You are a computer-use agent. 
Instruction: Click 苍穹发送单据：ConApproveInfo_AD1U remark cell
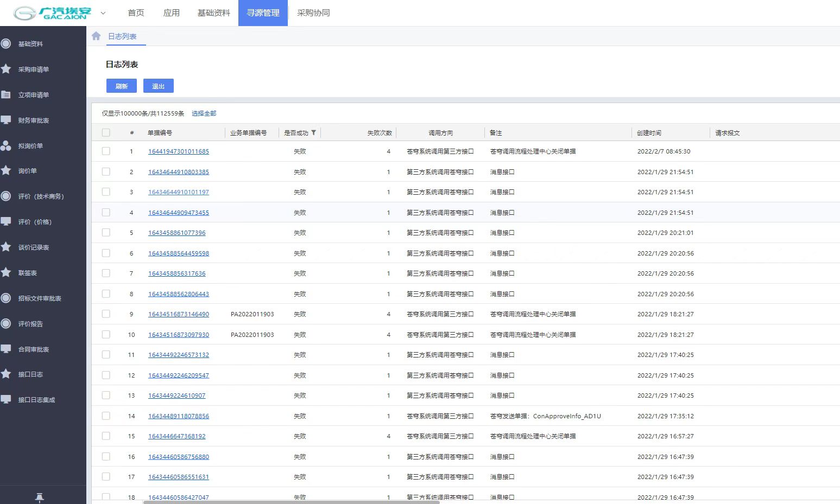546,416
